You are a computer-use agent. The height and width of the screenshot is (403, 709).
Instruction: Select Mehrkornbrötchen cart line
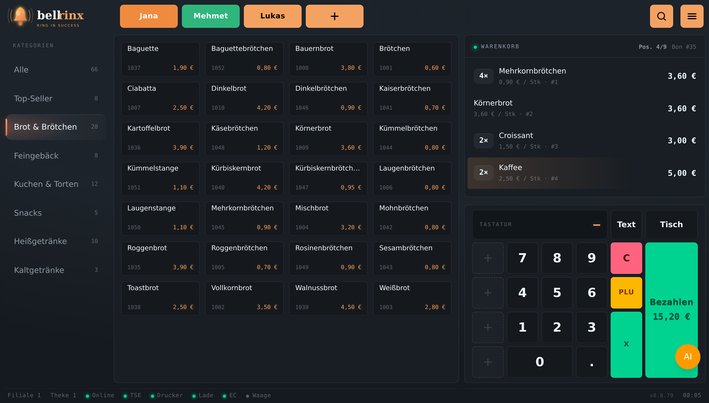click(585, 76)
